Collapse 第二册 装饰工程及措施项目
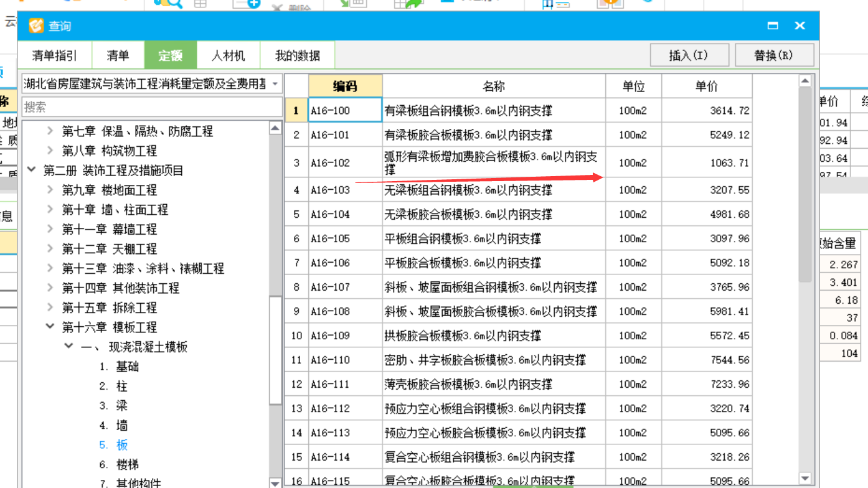Viewport: 868px width, 488px height. (x=32, y=170)
